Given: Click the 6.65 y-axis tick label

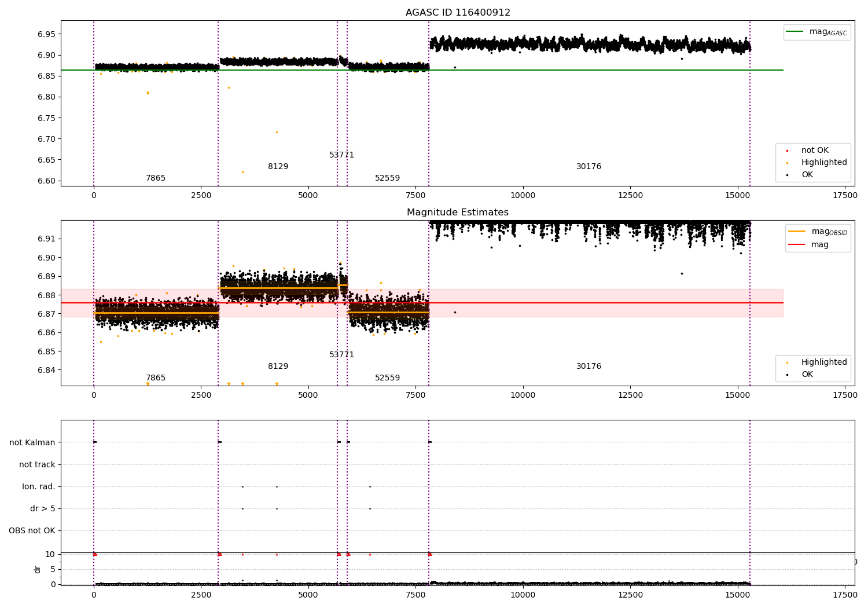Looking at the screenshot, I should tap(46, 160).
